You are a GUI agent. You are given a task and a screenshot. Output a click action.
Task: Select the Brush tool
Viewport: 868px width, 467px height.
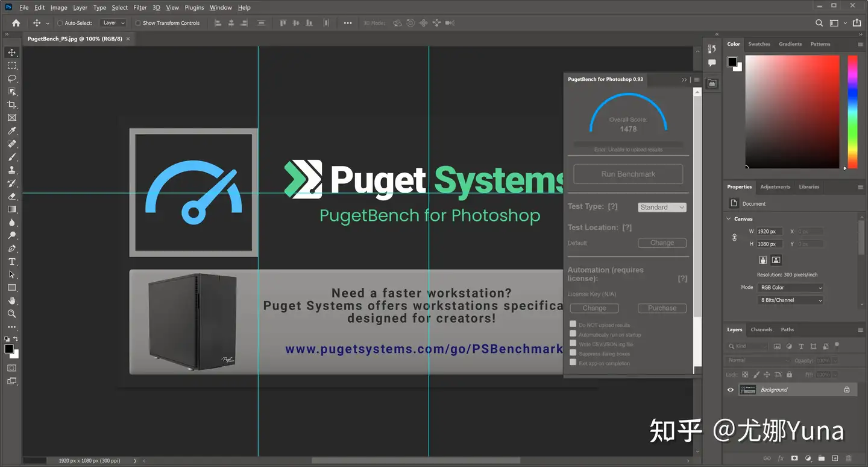point(11,157)
